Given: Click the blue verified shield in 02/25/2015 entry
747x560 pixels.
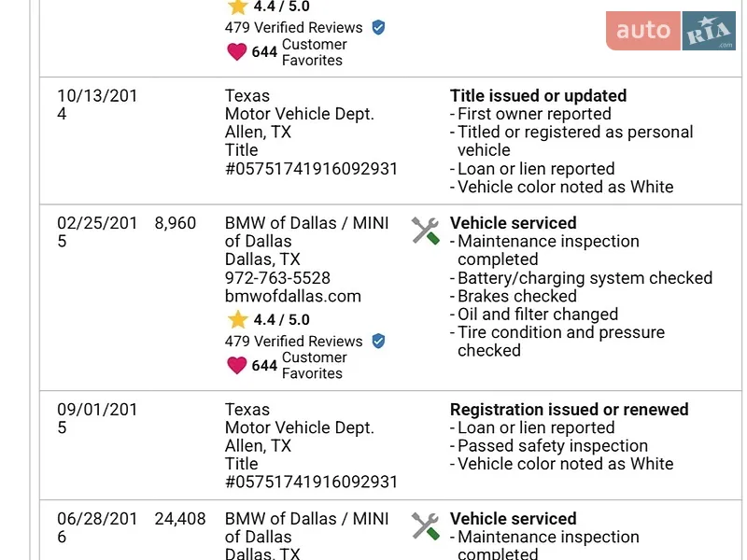Looking at the screenshot, I should 379,341.
